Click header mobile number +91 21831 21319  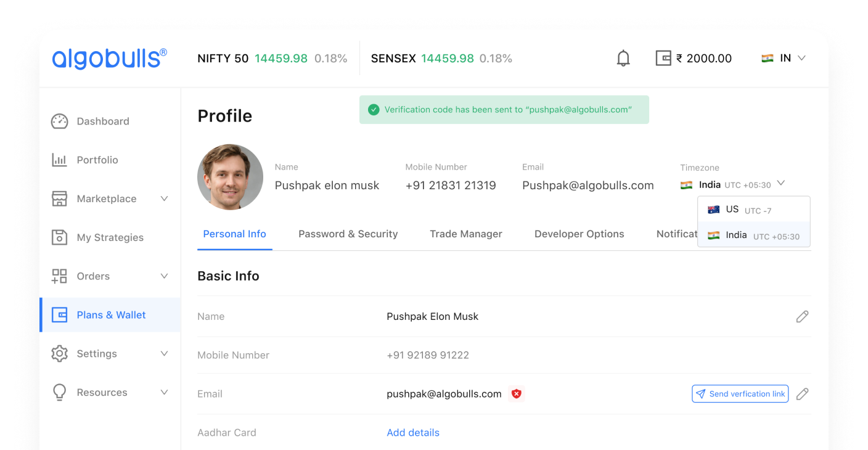(451, 186)
